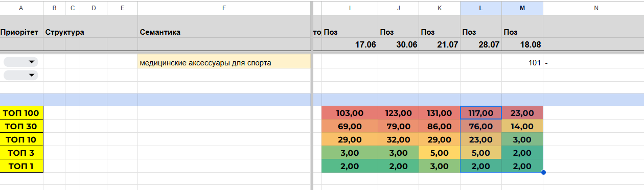The image size is (644, 190).
Task: Select the ТОП 1 label cell
Action: [x=21, y=166]
